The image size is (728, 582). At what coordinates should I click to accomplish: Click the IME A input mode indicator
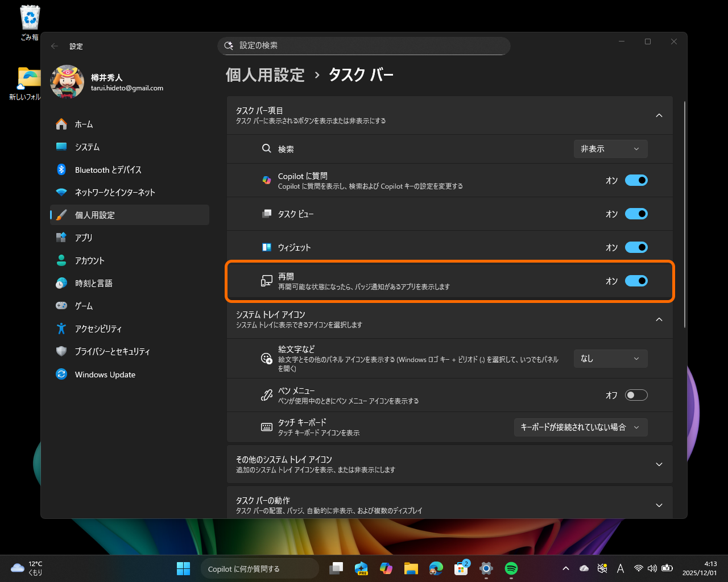[x=621, y=568]
